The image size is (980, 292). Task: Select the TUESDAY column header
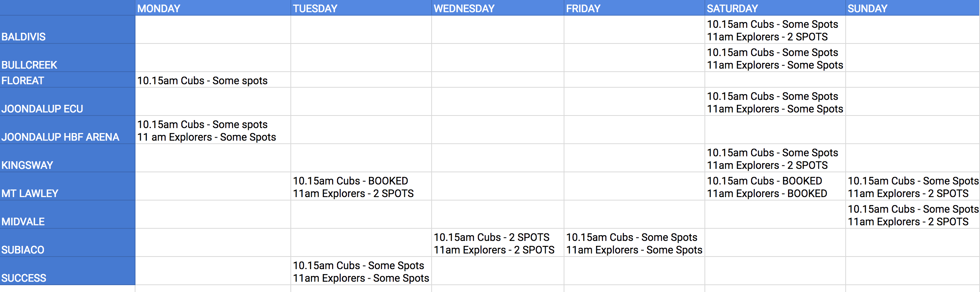pos(361,8)
